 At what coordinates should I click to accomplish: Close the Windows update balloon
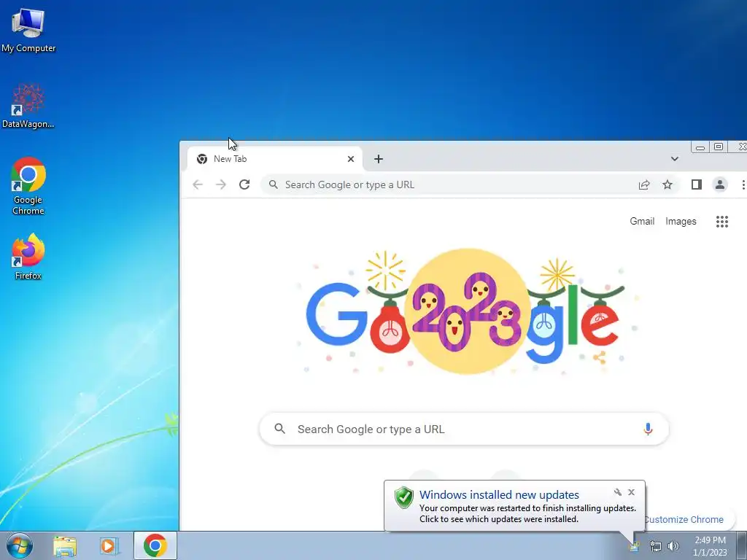click(x=631, y=492)
